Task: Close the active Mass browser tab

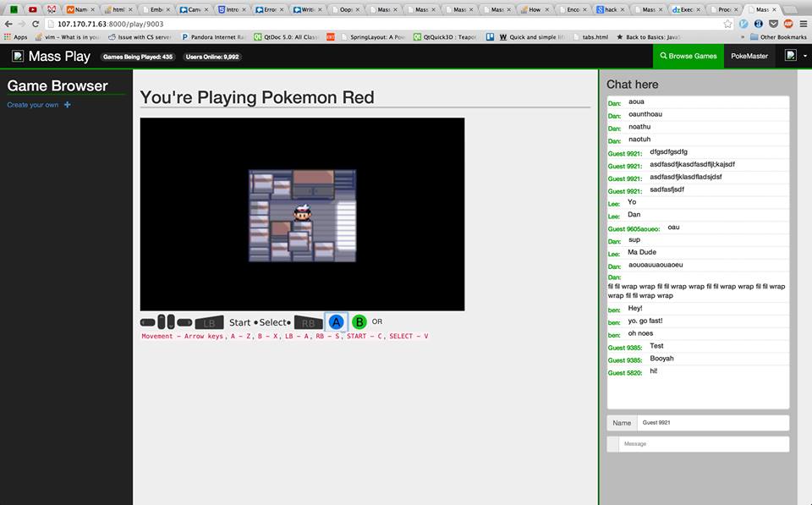Action: point(774,9)
